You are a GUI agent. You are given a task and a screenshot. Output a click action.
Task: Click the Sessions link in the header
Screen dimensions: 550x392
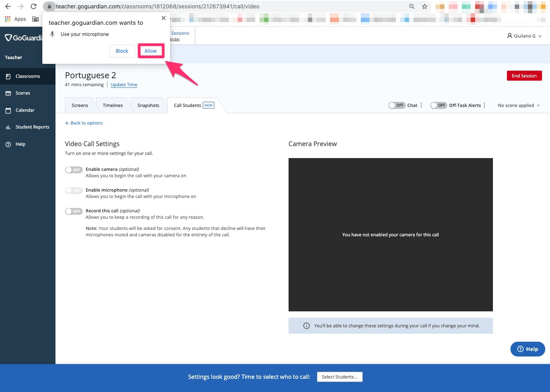(180, 33)
